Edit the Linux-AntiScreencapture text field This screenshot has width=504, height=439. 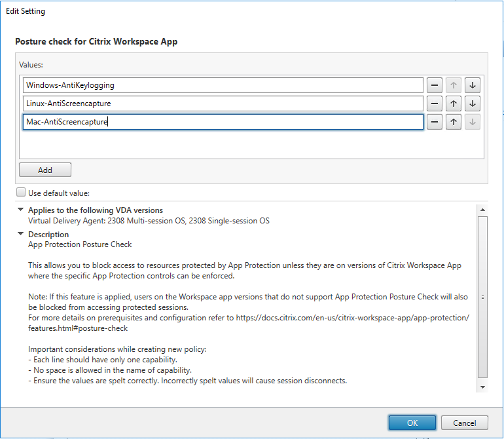tap(223, 104)
